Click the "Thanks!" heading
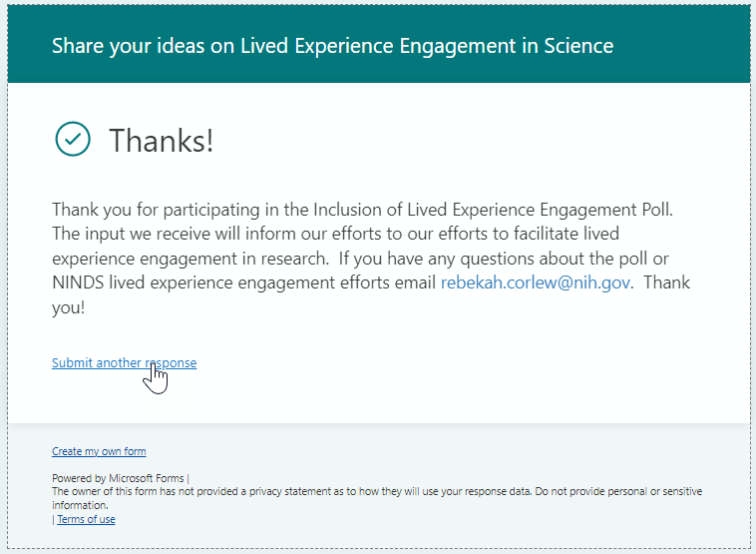The height and width of the screenshot is (554, 756). (x=162, y=141)
